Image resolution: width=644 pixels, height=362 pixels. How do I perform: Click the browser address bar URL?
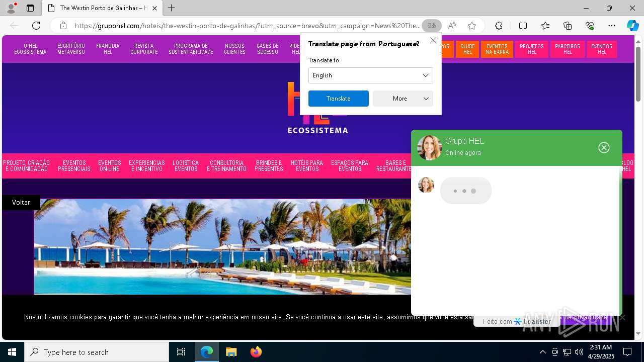(x=247, y=26)
